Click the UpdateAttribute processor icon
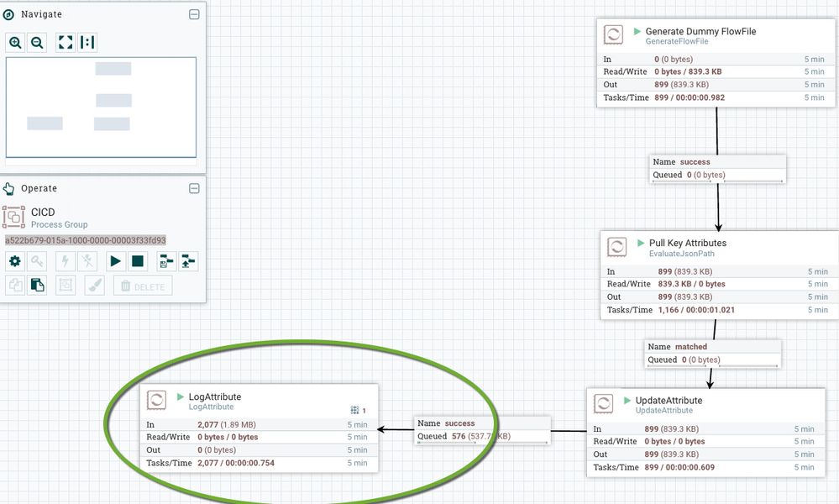Screen dimensions: 839x504 [604, 404]
